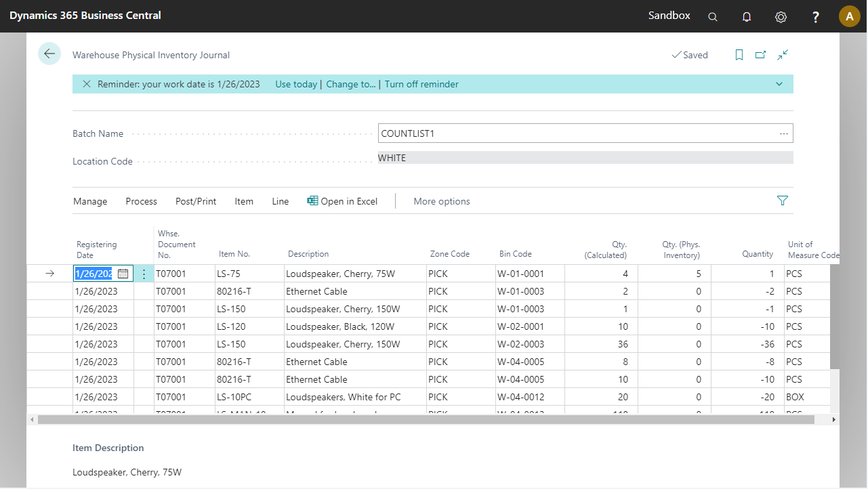Image resolution: width=868 pixels, height=489 pixels.
Task: Open the Item menu
Action: click(x=244, y=201)
